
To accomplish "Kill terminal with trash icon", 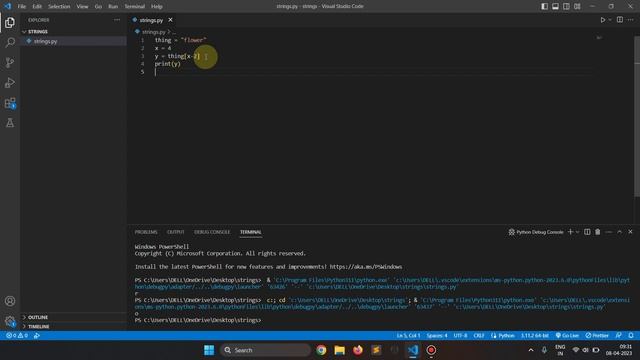I will (598, 232).
